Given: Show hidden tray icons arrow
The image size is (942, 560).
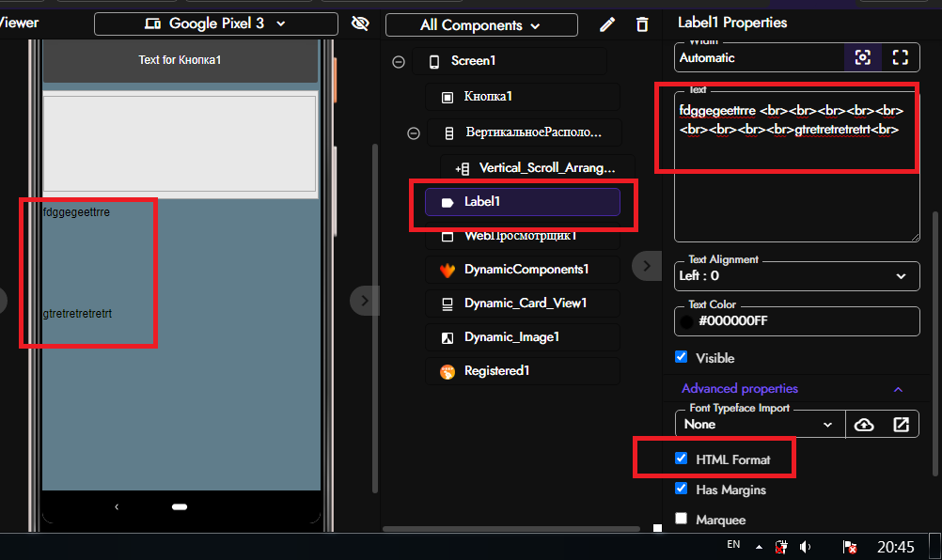Looking at the screenshot, I should 760,547.
